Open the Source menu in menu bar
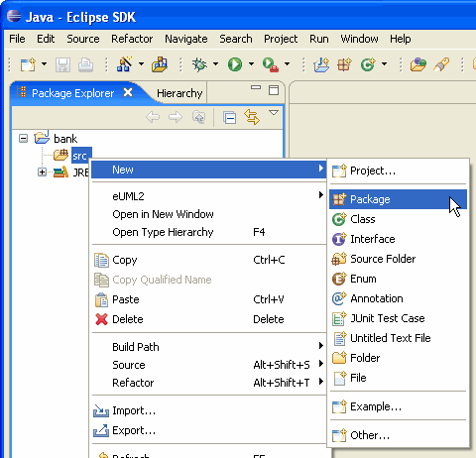 tap(83, 39)
